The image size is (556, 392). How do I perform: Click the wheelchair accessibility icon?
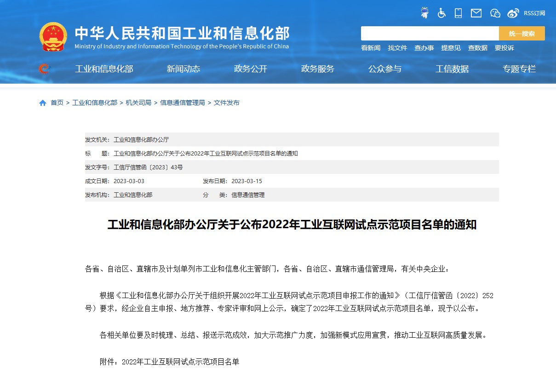click(441, 13)
